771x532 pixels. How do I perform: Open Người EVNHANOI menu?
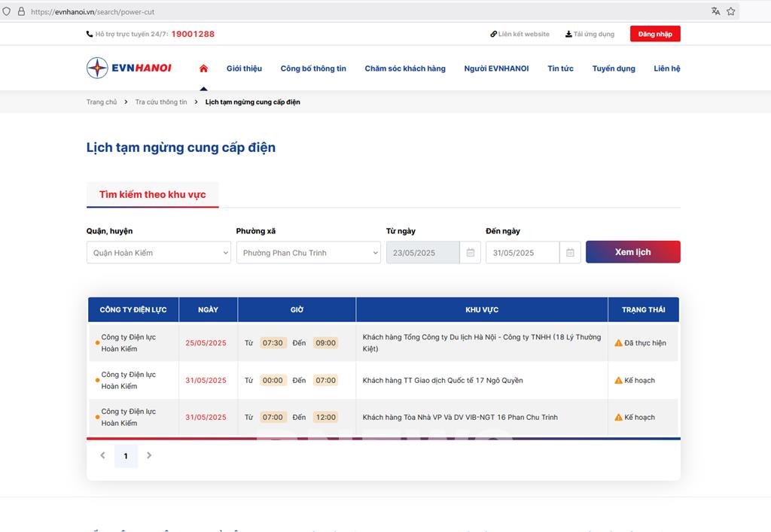pos(497,68)
